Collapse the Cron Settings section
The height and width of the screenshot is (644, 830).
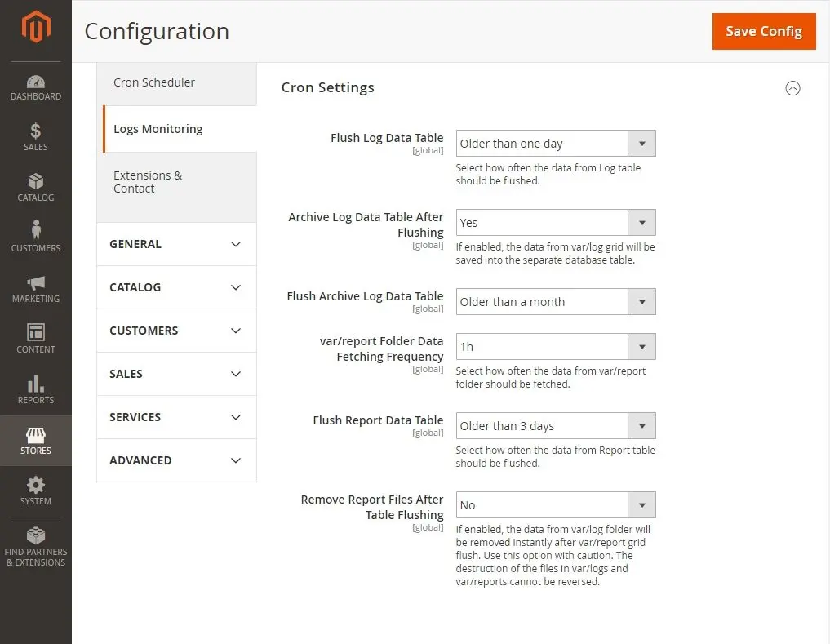tap(792, 88)
